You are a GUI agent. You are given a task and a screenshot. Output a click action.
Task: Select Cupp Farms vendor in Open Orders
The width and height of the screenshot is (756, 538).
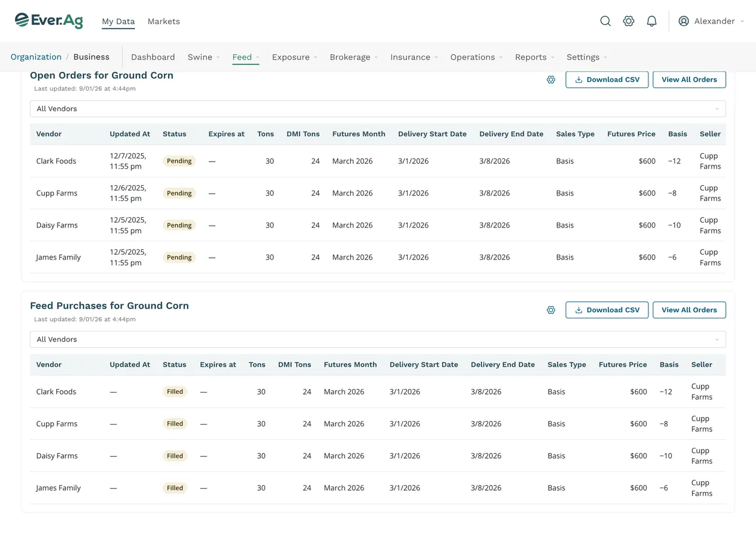point(57,193)
